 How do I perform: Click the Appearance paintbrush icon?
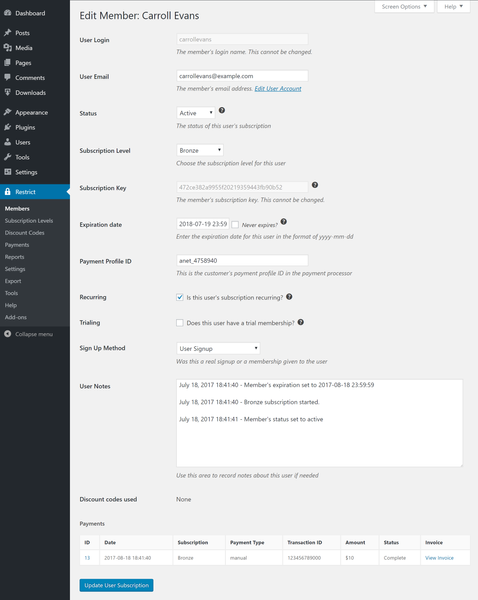click(x=7, y=112)
